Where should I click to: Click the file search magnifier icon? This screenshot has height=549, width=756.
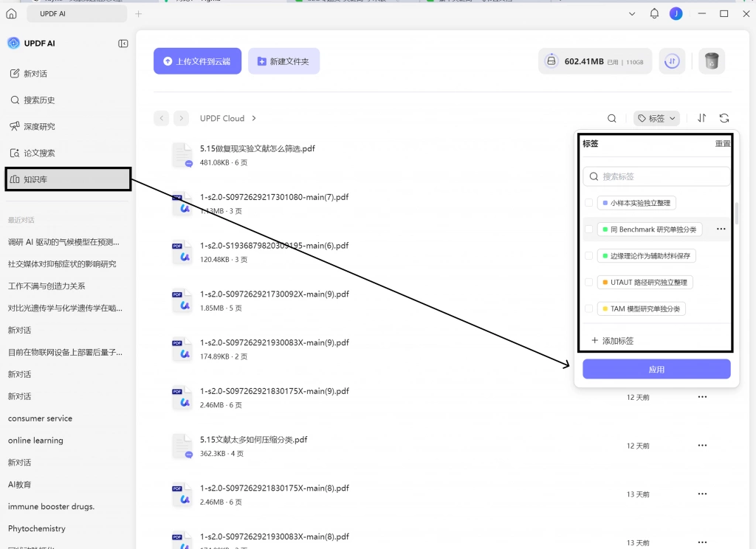[x=612, y=119]
